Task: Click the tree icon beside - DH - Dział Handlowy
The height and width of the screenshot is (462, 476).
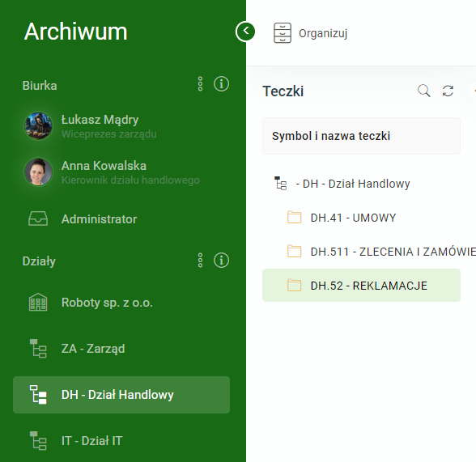Action: pos(280,183)
